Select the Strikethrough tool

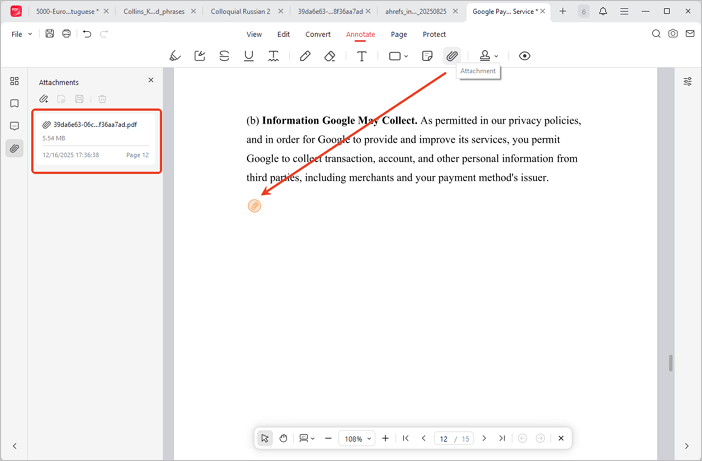click(x=224, y=56)
